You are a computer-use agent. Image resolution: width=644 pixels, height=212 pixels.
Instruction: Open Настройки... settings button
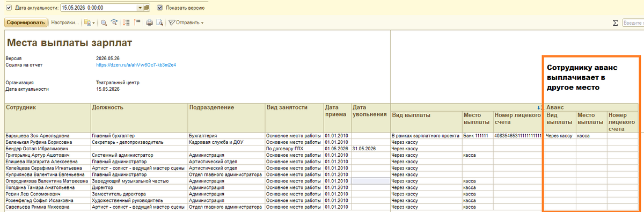tap(65, 23)
